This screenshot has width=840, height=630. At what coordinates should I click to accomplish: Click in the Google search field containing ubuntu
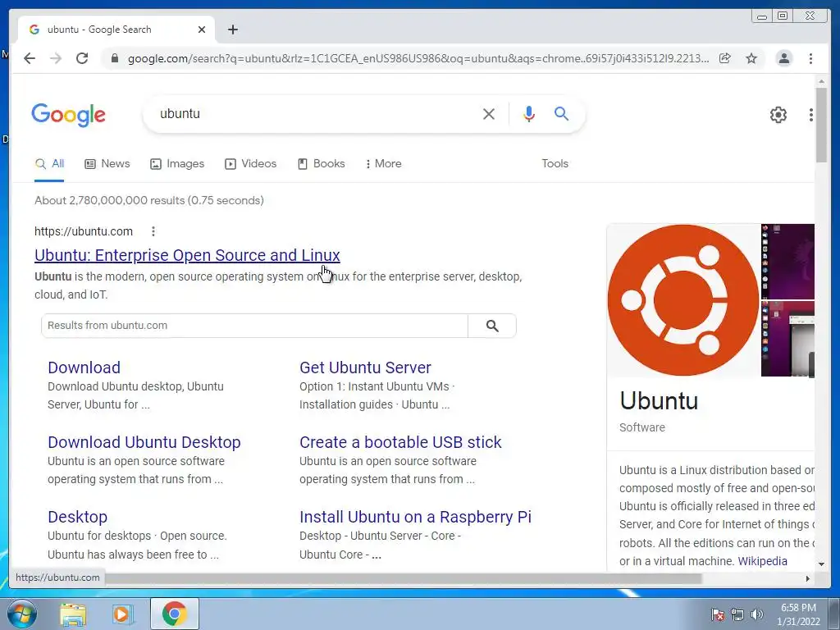(x=316, y=113)
